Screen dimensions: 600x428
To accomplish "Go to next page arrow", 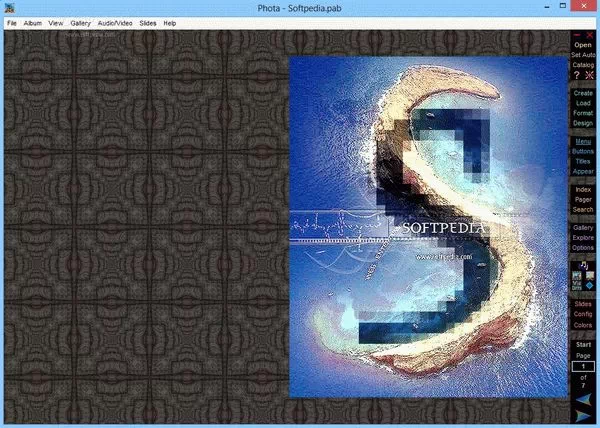I will tap(583, 416).
